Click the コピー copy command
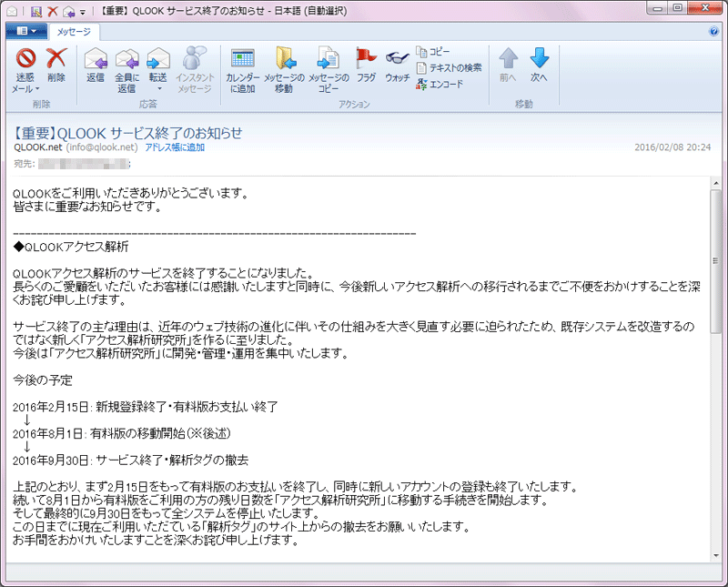The width and height of the screenshot is (728, 587). [433, 52]
